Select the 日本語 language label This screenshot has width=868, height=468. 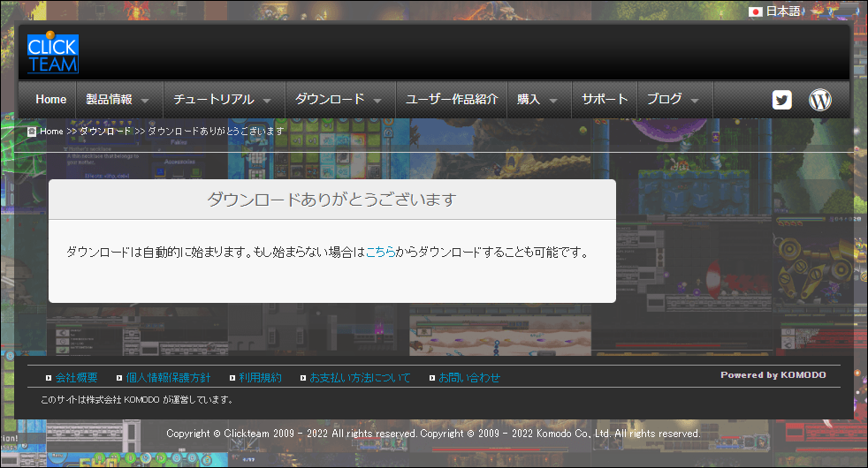[x=783, y=11]
